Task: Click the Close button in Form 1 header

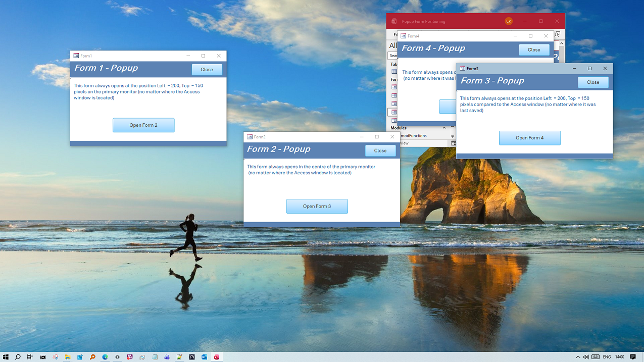Action: click(207, 70)
